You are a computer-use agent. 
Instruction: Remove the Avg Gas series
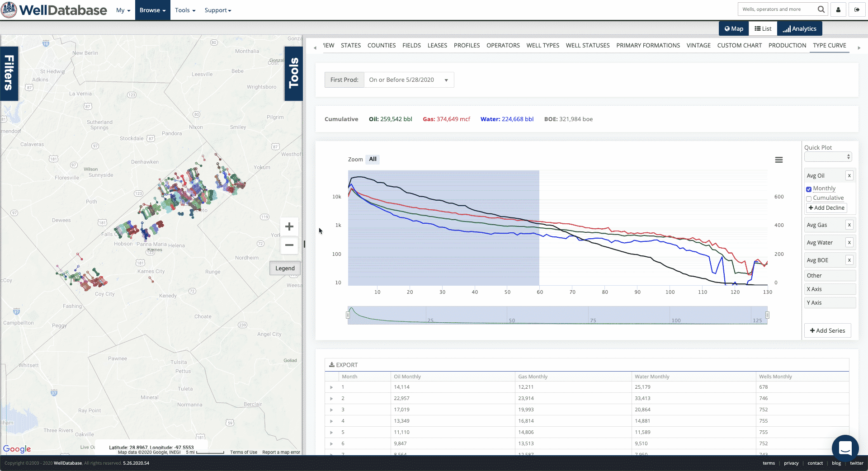pyautogui.click(x=849, y=225)
